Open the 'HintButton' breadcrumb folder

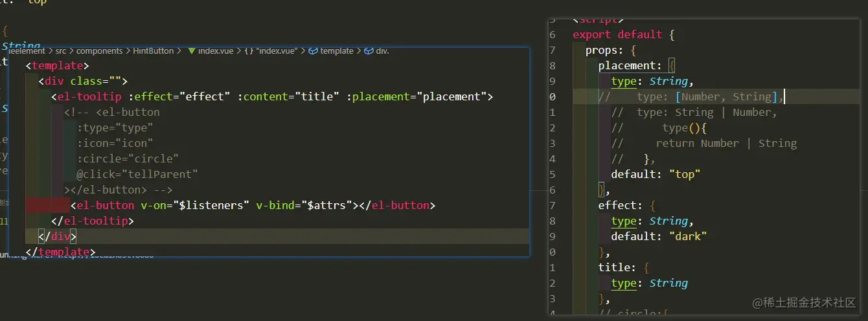click(x=153, y=50)
